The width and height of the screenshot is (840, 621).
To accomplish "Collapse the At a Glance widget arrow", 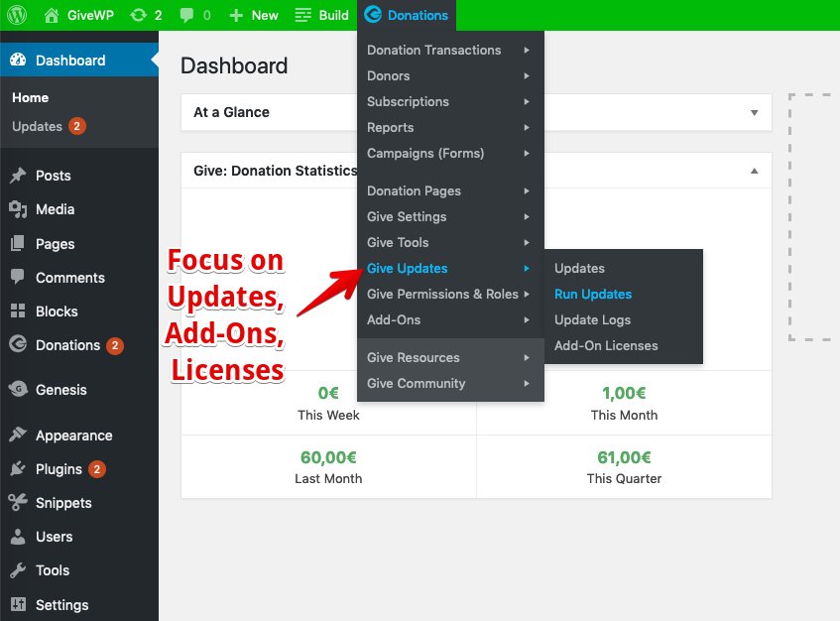I will (754, 112).
